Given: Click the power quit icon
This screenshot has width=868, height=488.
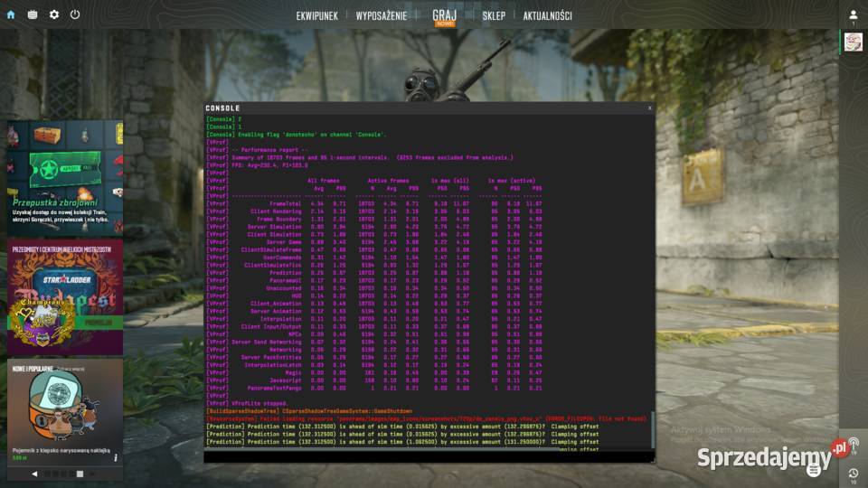Looking at the screenshot, I should 75,14.
